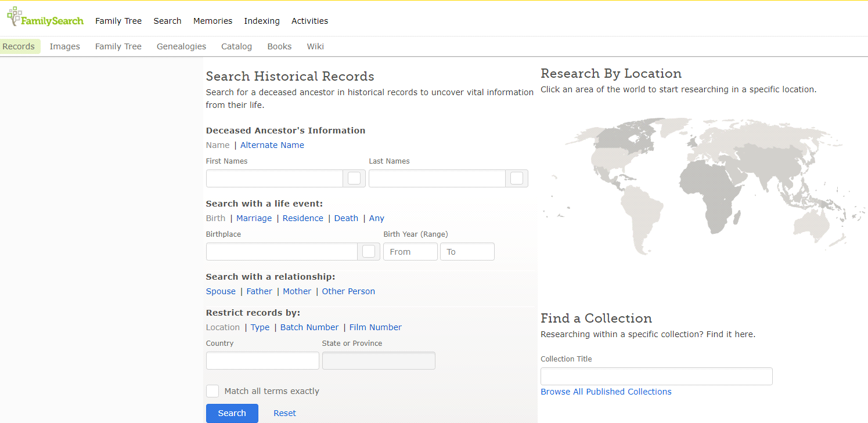Restrict records by Batch Number
Image resolution: width=868 pixels, height=423 pixels.
point(309,327)
